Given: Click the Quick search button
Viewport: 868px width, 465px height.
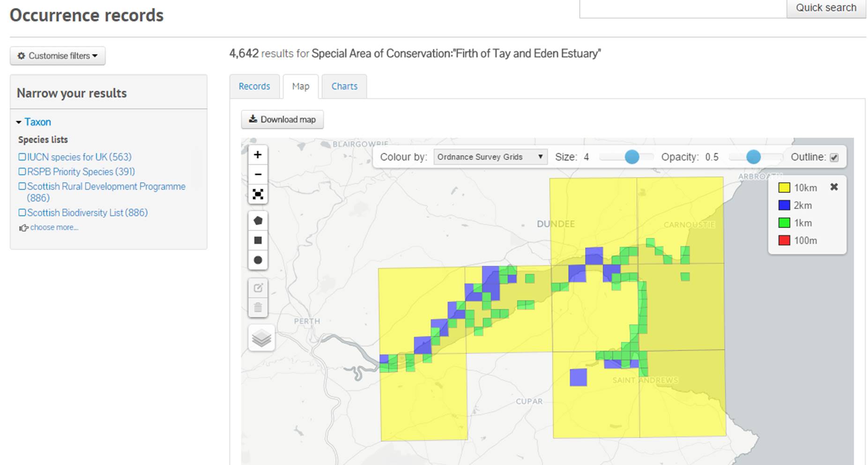Looking at the screenshot, I should (826, 8).
